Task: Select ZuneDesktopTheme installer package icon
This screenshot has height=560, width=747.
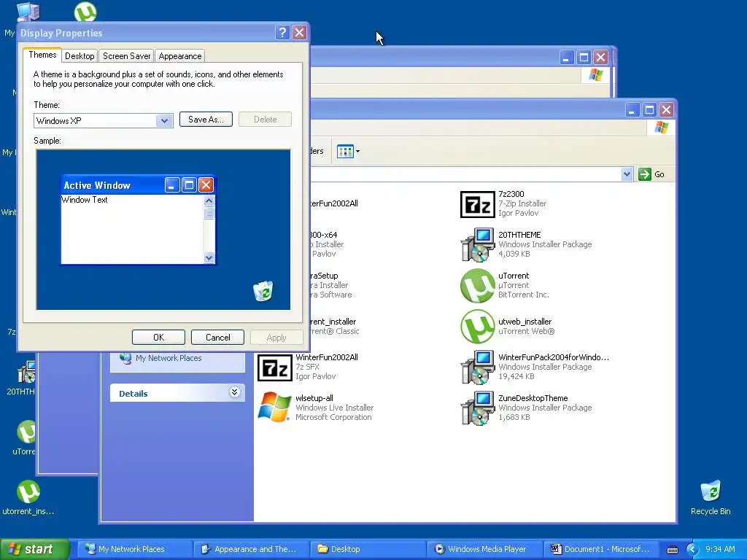Action: click(477, 408)
